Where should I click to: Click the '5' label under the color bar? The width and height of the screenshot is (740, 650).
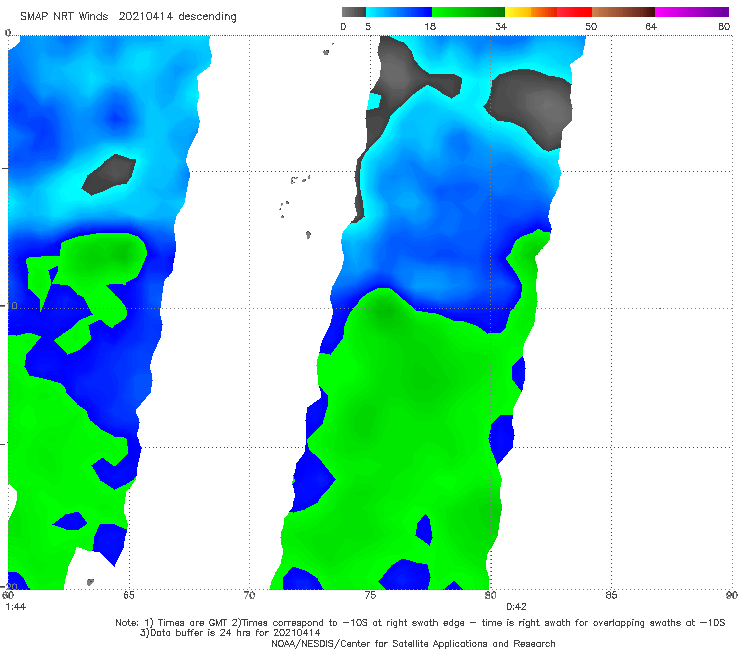tap(368, 27)
